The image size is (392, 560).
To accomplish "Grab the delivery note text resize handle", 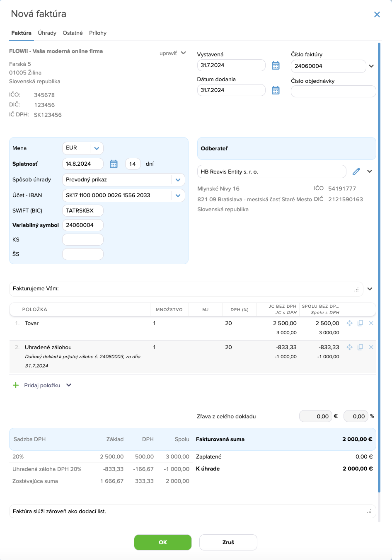I will tap(369, 512).
